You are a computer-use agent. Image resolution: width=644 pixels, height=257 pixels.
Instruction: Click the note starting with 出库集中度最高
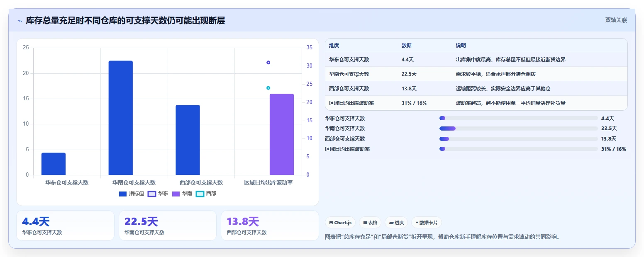click(510, 60)
